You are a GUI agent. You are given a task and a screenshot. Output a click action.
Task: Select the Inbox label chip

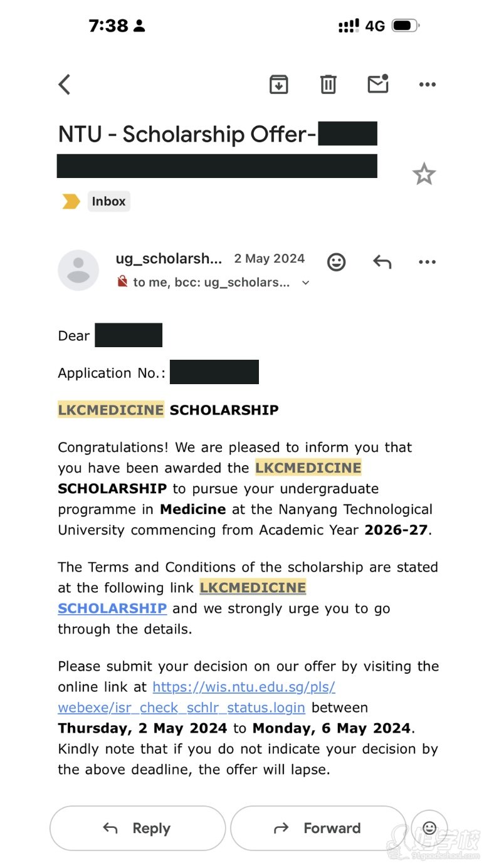pos(108,201)
